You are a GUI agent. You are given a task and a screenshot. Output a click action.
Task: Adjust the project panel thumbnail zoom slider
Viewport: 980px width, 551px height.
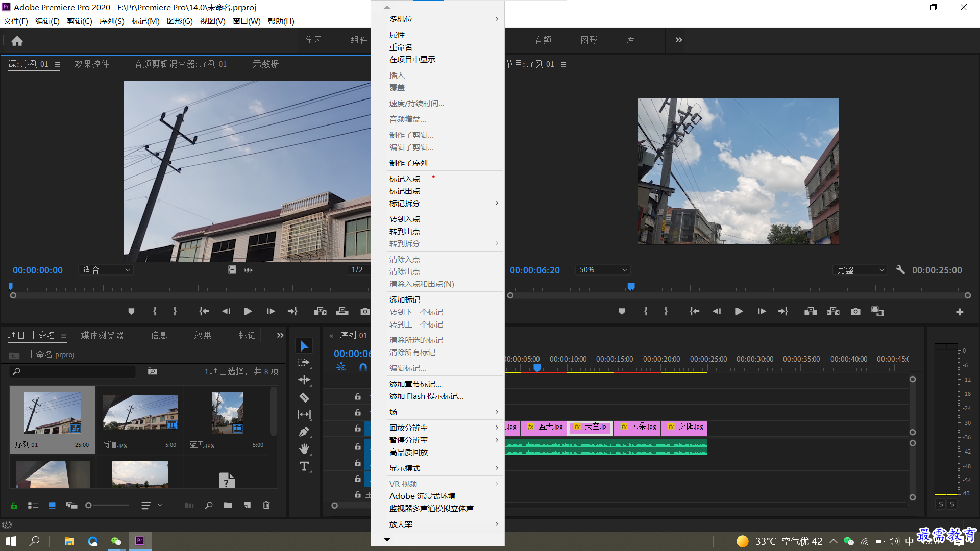pyautogui.click(x=88, y=505)
